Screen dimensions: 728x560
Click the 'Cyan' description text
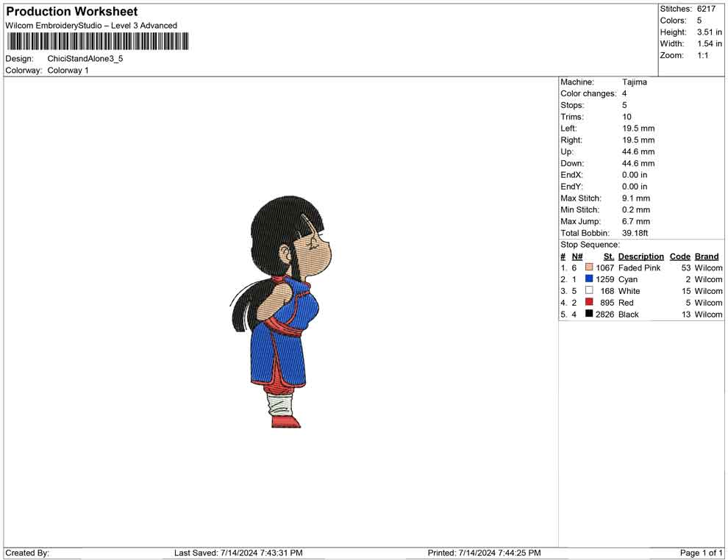[628, 279]
